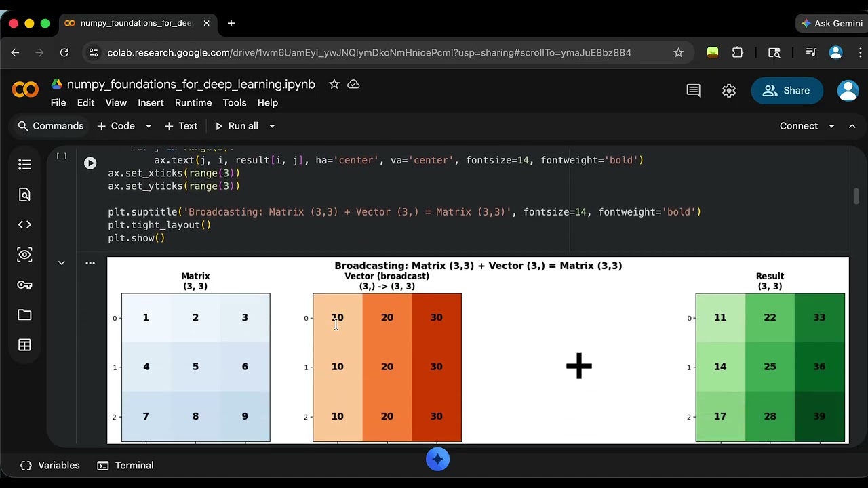Run the code cell play button

90,163
